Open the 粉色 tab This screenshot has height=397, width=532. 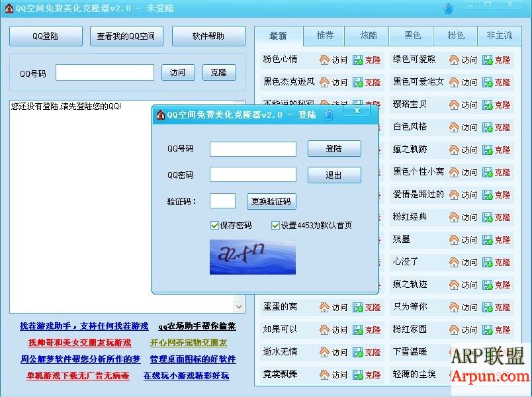456,35
